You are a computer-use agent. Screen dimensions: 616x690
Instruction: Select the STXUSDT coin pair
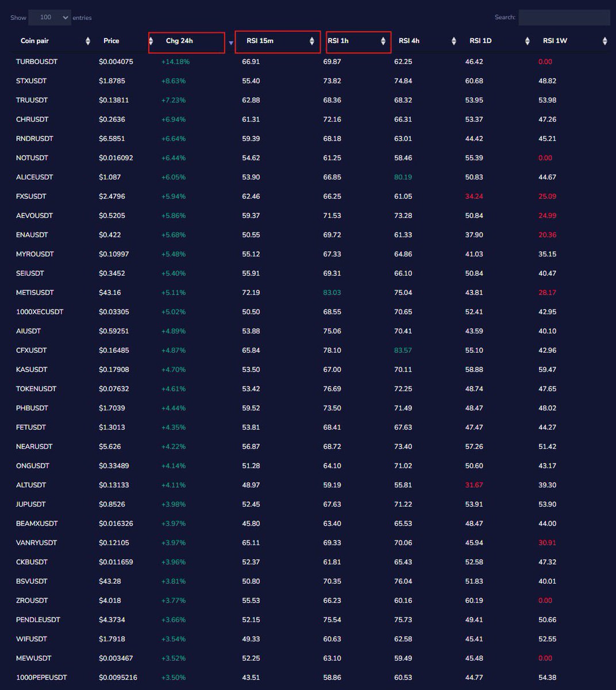(32, 81)
